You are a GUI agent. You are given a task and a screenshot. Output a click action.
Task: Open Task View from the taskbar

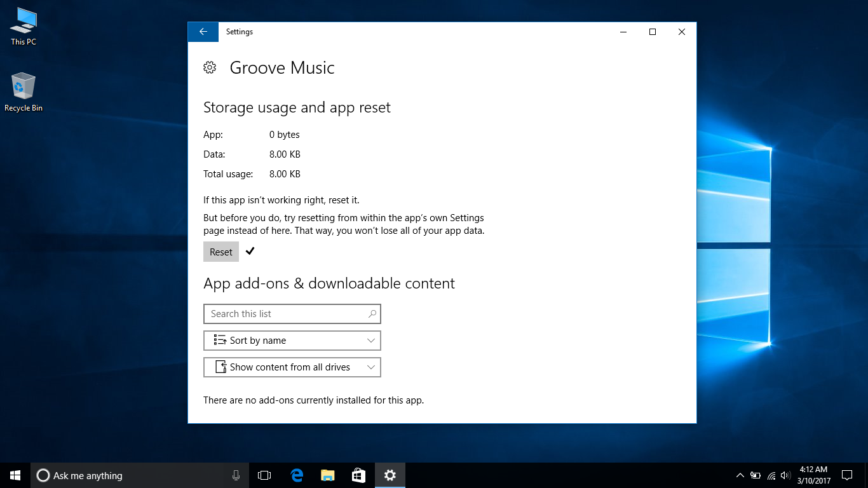[264, 475]
